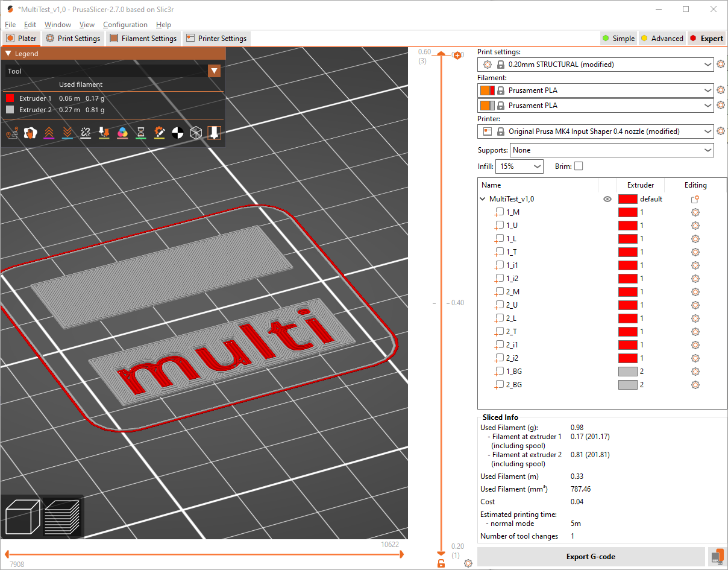Switch to the Filament Settings tab
The width and height of the screenshot is (728, 570).
[143, 38]
